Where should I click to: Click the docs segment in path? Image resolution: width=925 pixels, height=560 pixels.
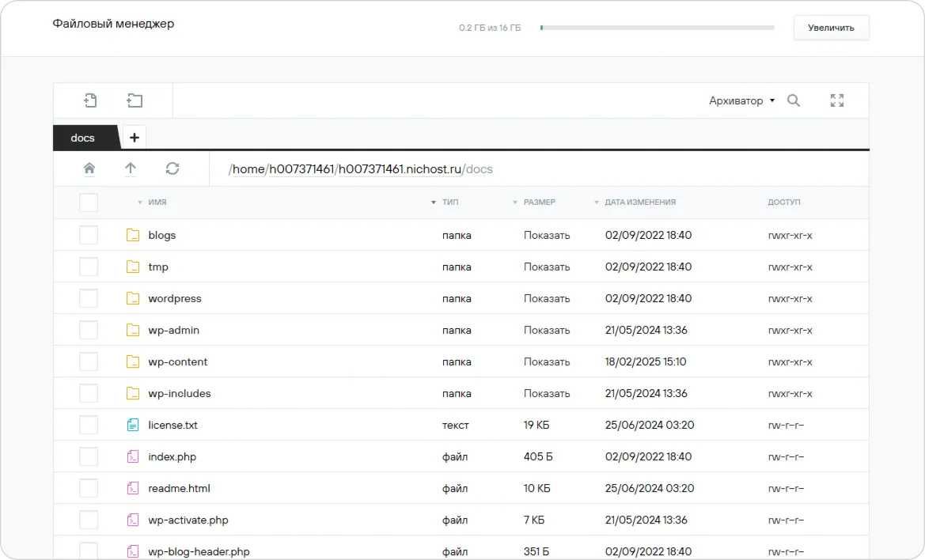point(479,169)
